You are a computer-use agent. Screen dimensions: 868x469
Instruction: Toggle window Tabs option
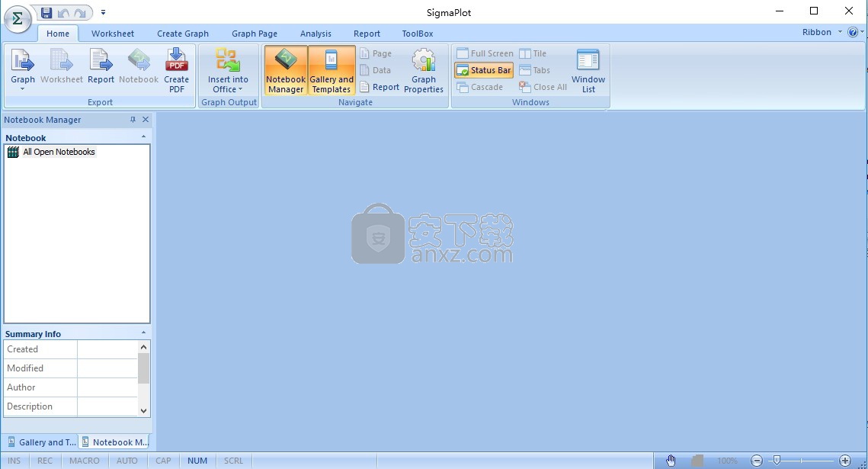click(x=534, y=70)
